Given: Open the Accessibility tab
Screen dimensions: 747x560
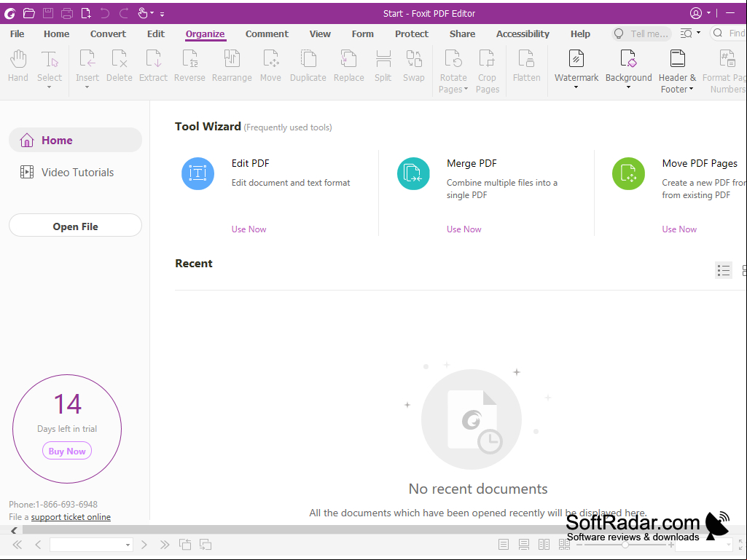Looking at the screenshot, I should click(x=523, y=33).
